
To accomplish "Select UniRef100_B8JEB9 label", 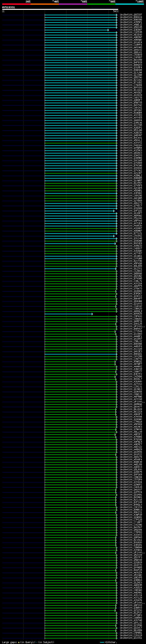I will tap(131, 631).
